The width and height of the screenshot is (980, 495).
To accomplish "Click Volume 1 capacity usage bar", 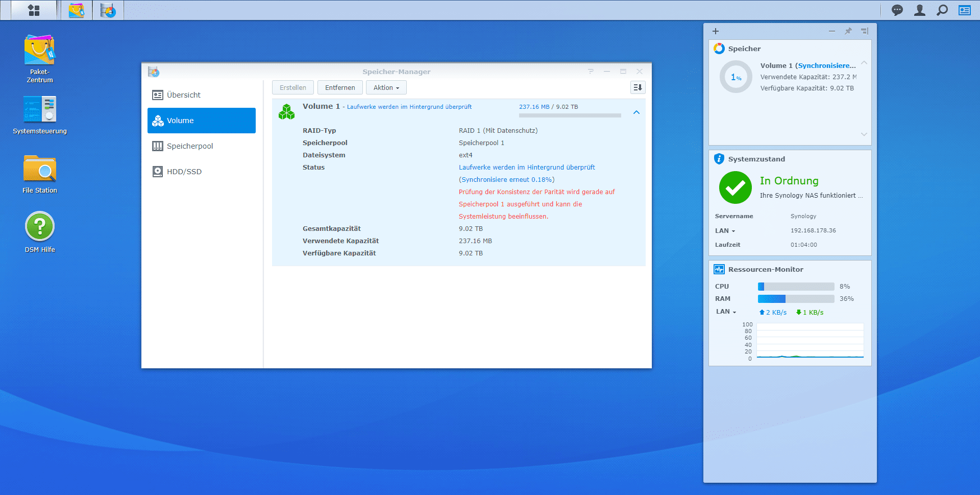I will [570, 115].
